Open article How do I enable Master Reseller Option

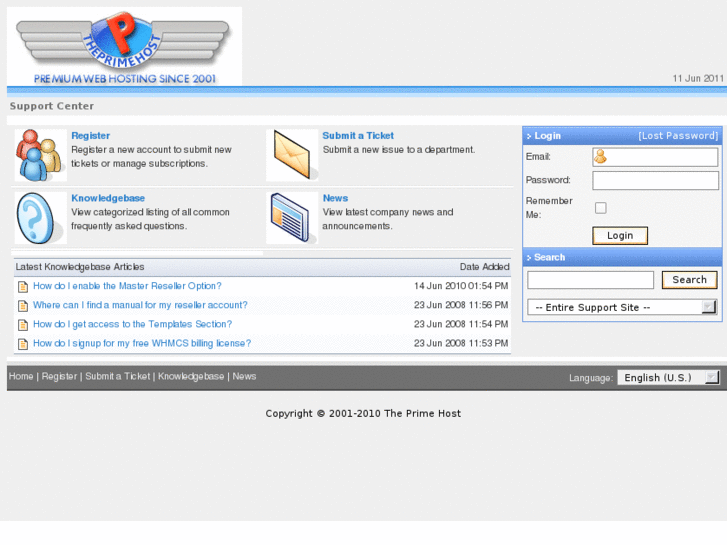pos(127,286)
